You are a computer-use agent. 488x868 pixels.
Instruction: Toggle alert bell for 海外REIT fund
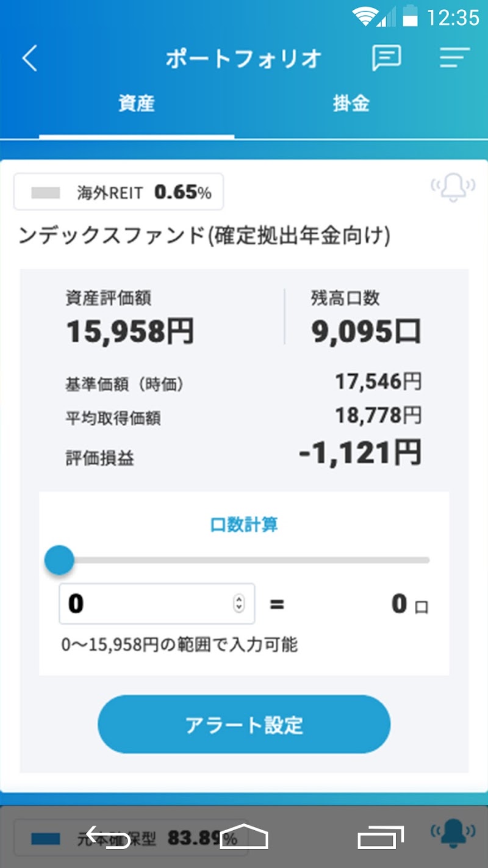(x=453, y=188)
